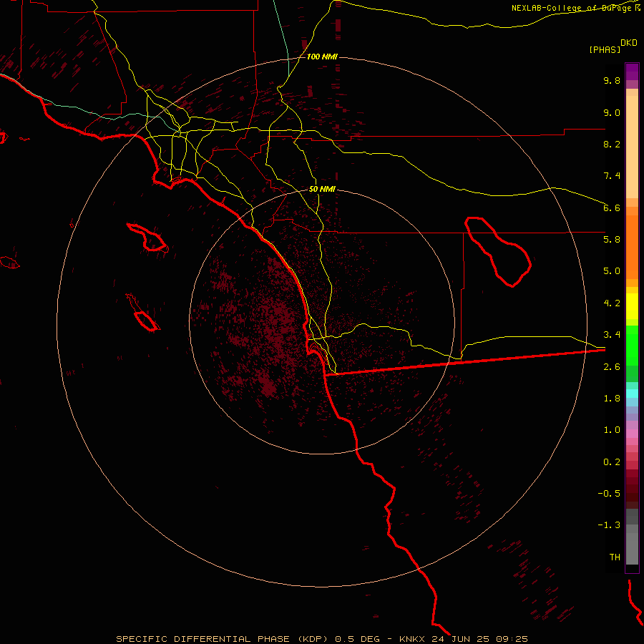Click the 8.2 scale value

612,144
